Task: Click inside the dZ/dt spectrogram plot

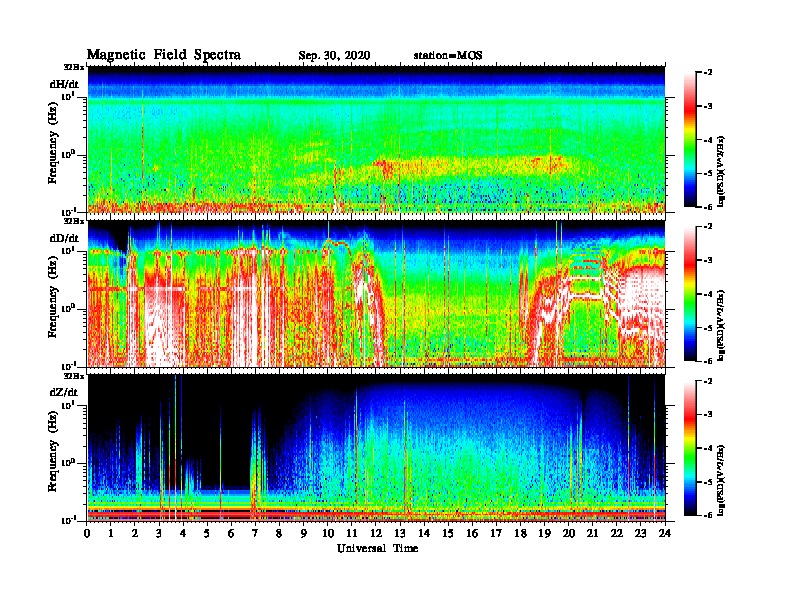Action: (376, 448)
